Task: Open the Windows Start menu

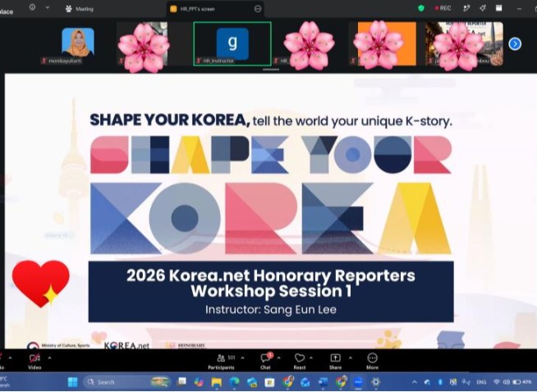Action: (x=73, y=382)
